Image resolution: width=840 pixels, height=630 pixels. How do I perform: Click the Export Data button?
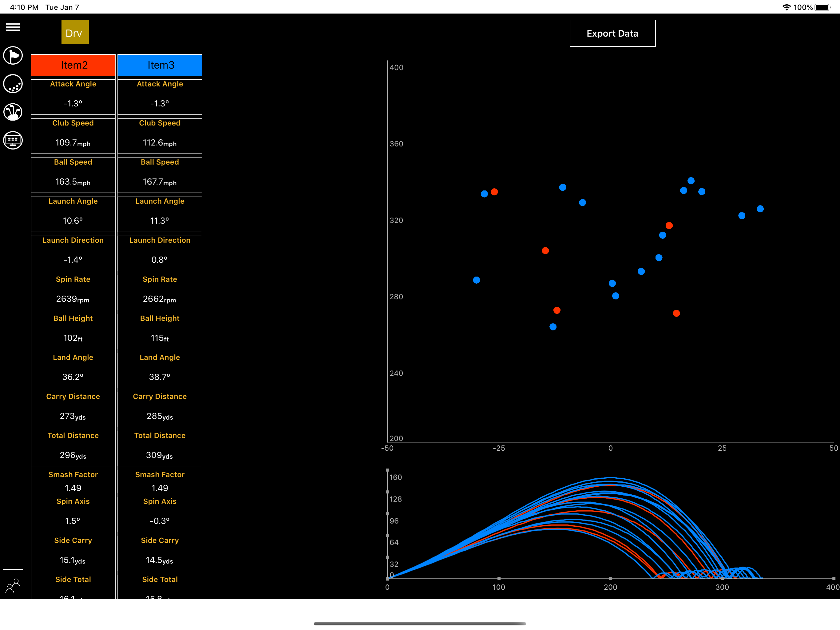tap(612, 34)
